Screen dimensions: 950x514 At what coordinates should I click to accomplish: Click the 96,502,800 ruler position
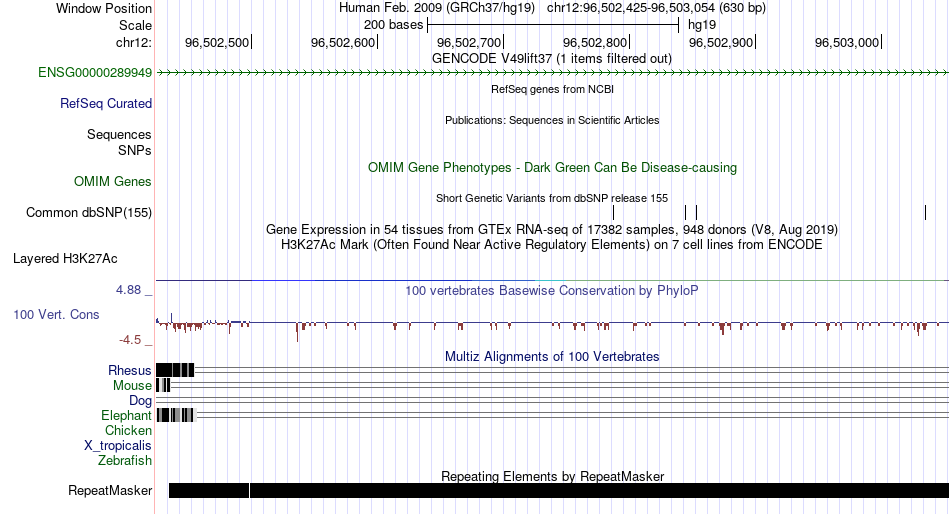(596, 42)
